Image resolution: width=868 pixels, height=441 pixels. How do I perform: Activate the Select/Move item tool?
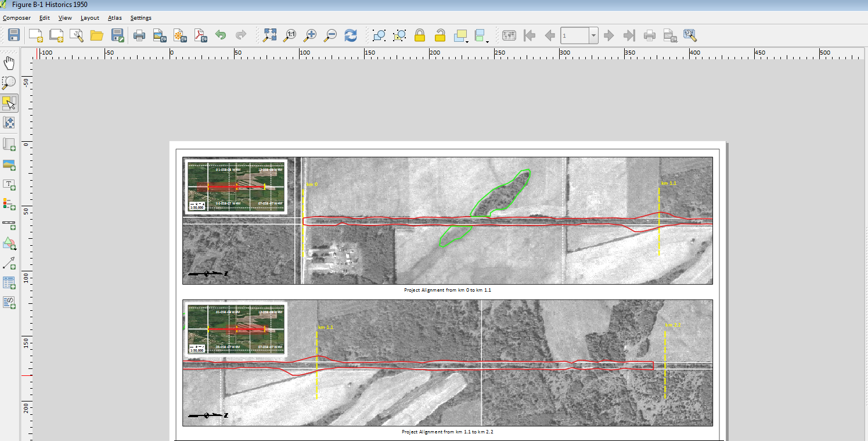pos(9,103)
